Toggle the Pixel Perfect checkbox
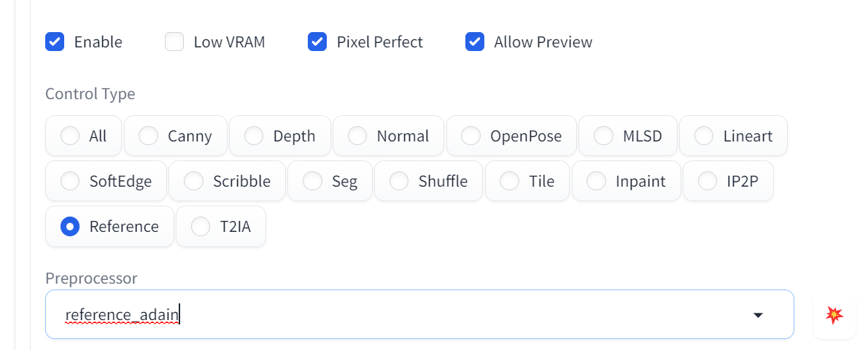Screen dimensions: 868x350 tap(317, 42)
